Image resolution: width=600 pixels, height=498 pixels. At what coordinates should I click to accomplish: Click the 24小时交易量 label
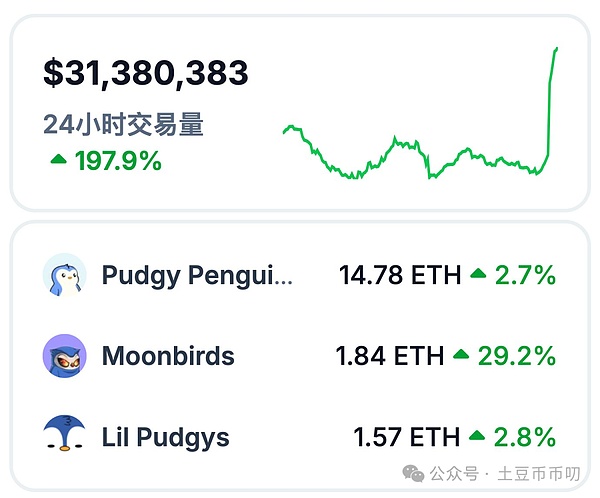click(123, 125)
